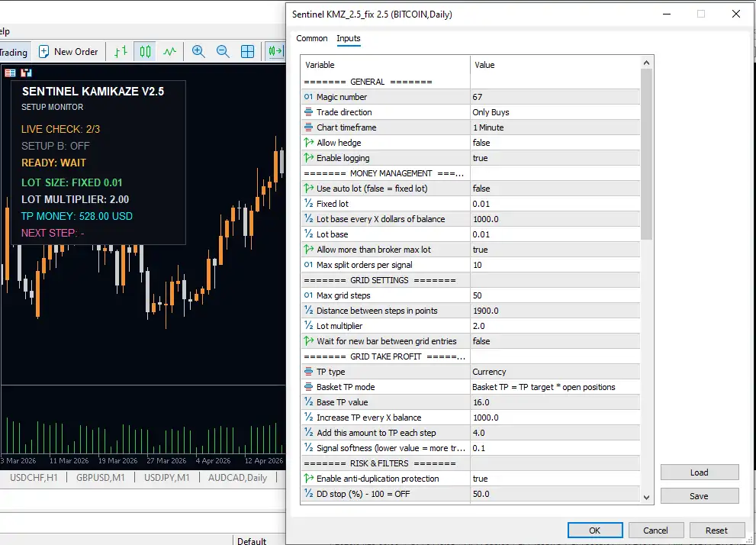Click the Chart timeframe row icon
Viewport: 756px width, 545px height.
coord(308,127)
